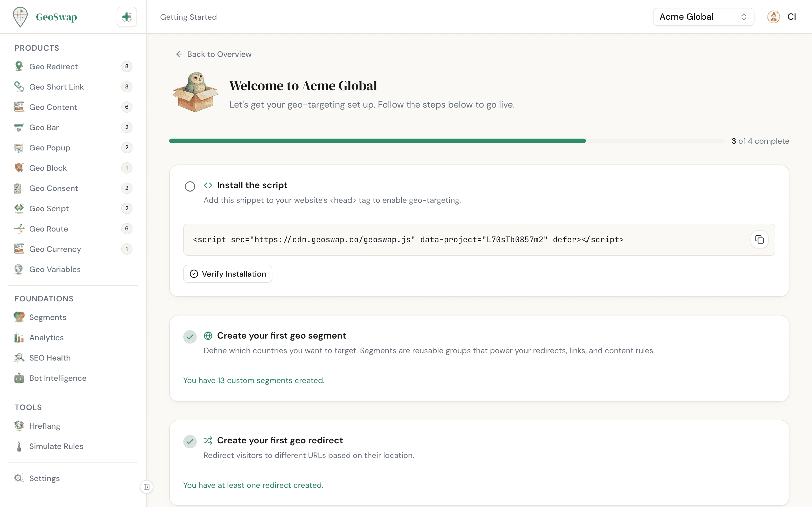
Task: Open the Geo Short Link product
Action: point(56,86)
